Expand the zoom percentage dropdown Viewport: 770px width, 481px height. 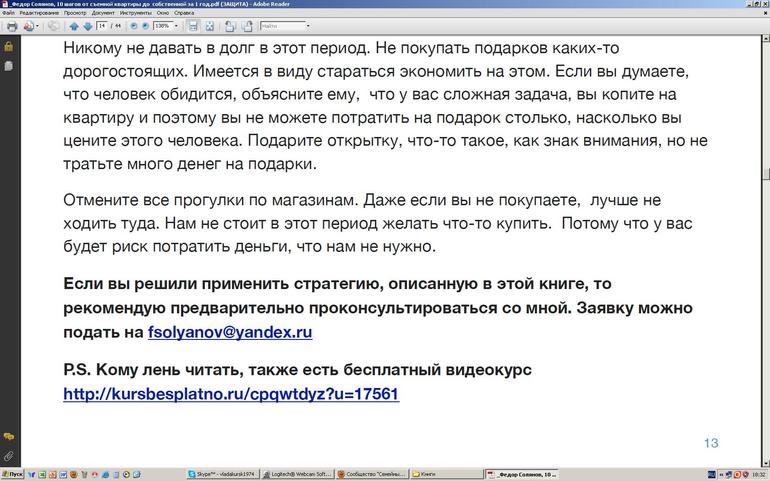pyautogui.click(x=177, y=26)
